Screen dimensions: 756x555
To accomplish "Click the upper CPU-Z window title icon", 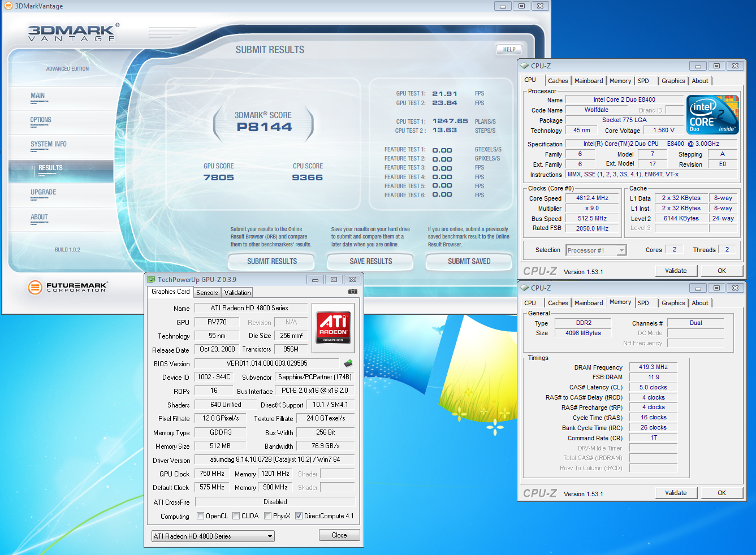I will (x=525, y=66).
